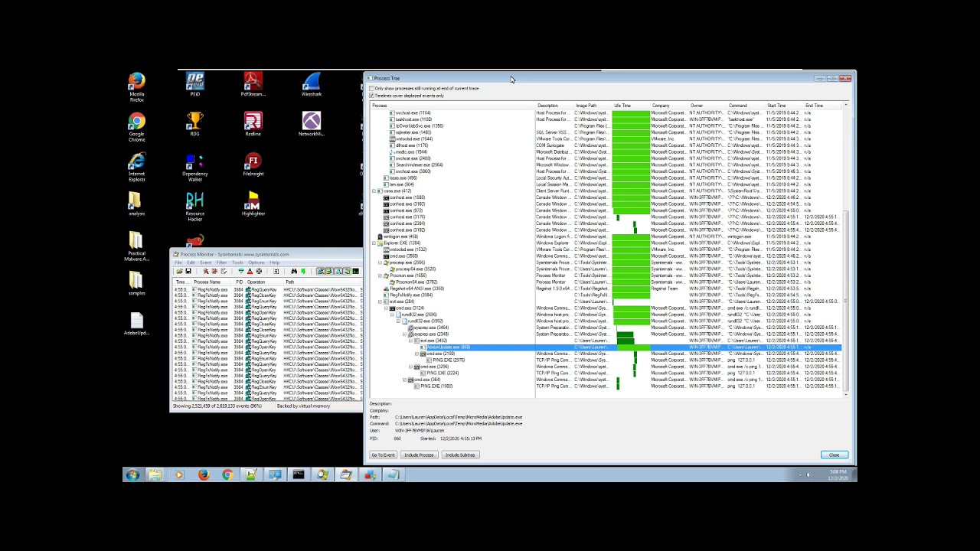Click the Clear display icon in Process Monitor
This screenshot has width=980, height=551.
click(224, 272)
